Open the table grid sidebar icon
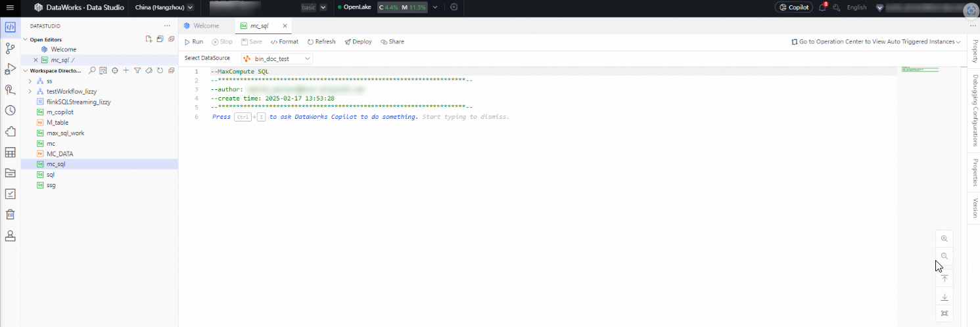The height and width of the screenshot is (327, 980). coord(10,152)
